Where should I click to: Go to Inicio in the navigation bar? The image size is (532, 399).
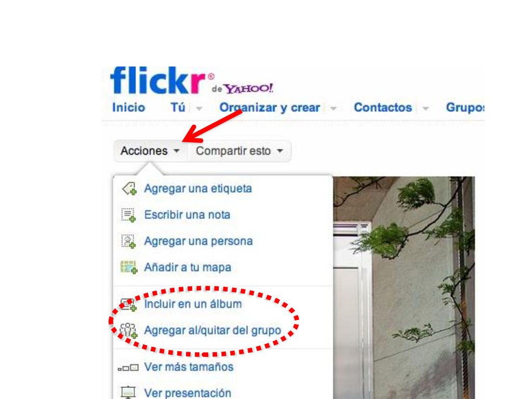coord(129,108)
